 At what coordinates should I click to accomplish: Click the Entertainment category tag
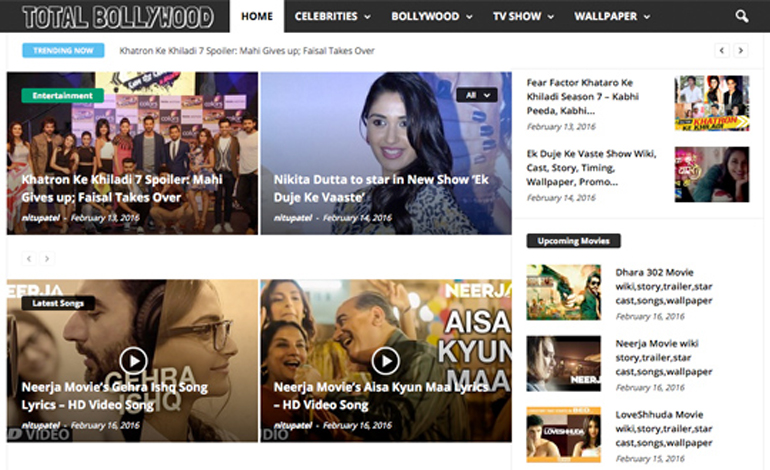(62, 95)
